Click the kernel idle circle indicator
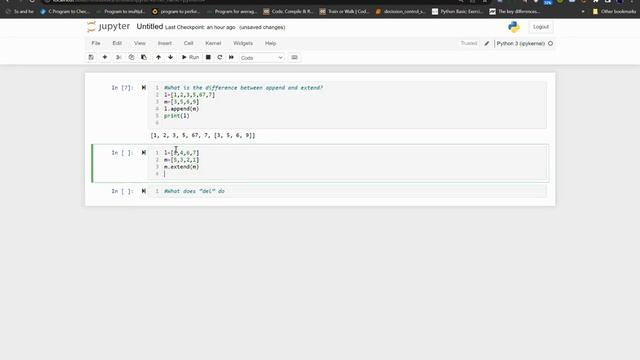Image resolution: width=640 pixels, height=360 pixels. click(x=551, y=43)
